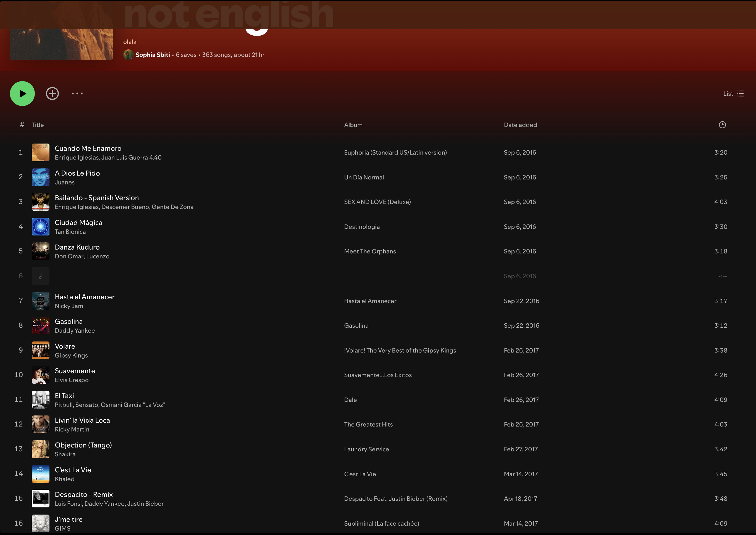
Task: Open the album Un Día Normal
Action: point(364,177)
